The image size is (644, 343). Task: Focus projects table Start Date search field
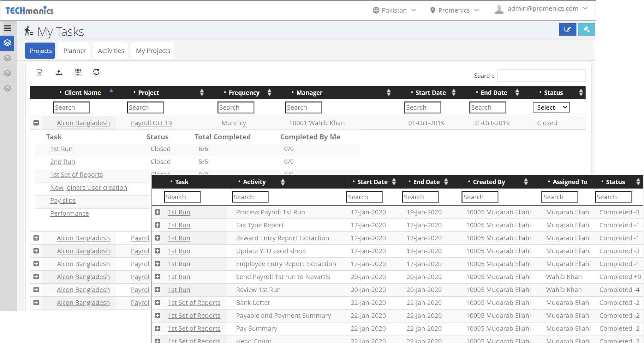coord(423,108)
